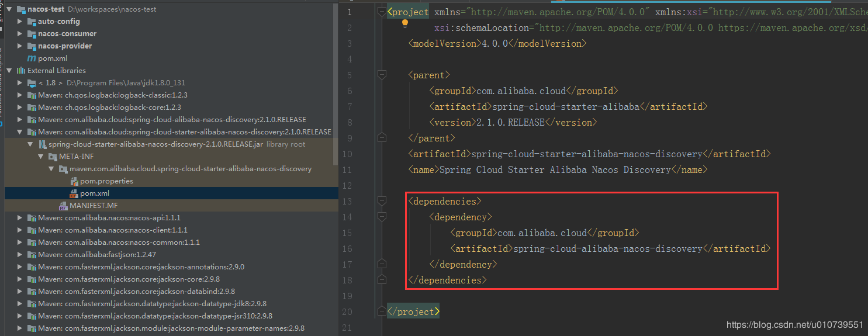Click the jackson-datatype-jsr310 library icon
Screen dimensions: 868x336
point(32,316)
